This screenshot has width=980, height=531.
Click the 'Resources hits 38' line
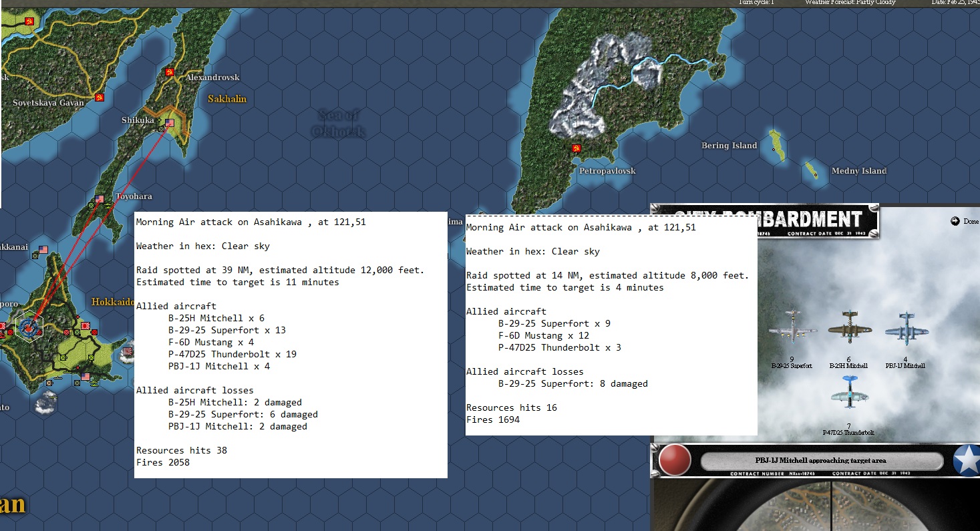pyautogui.click(x=182, y=450)
